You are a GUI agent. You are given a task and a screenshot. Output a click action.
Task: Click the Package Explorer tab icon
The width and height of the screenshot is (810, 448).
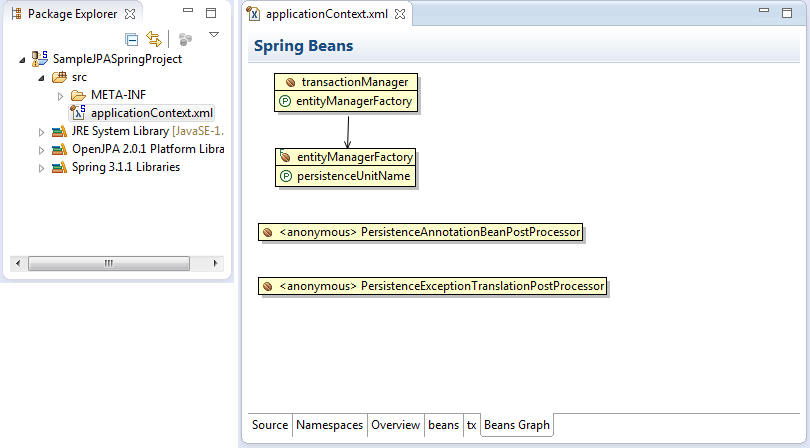point(17,14)
